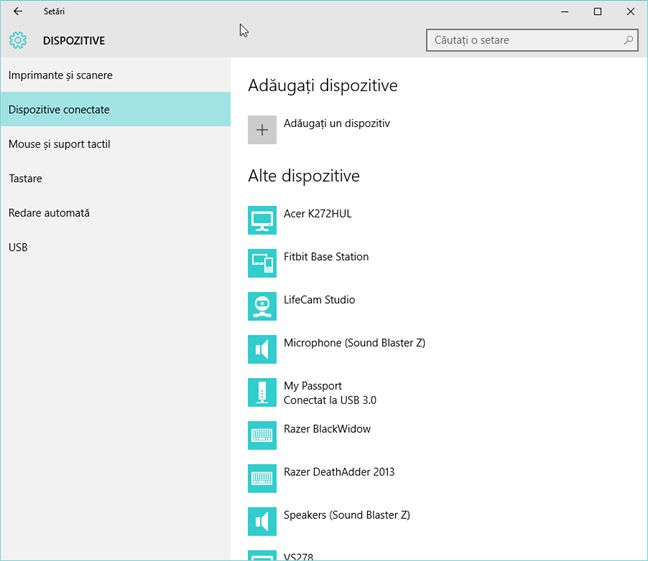Close the Setări window
Image resolution: width=648 pixels, height=561 pixels.
631,12
